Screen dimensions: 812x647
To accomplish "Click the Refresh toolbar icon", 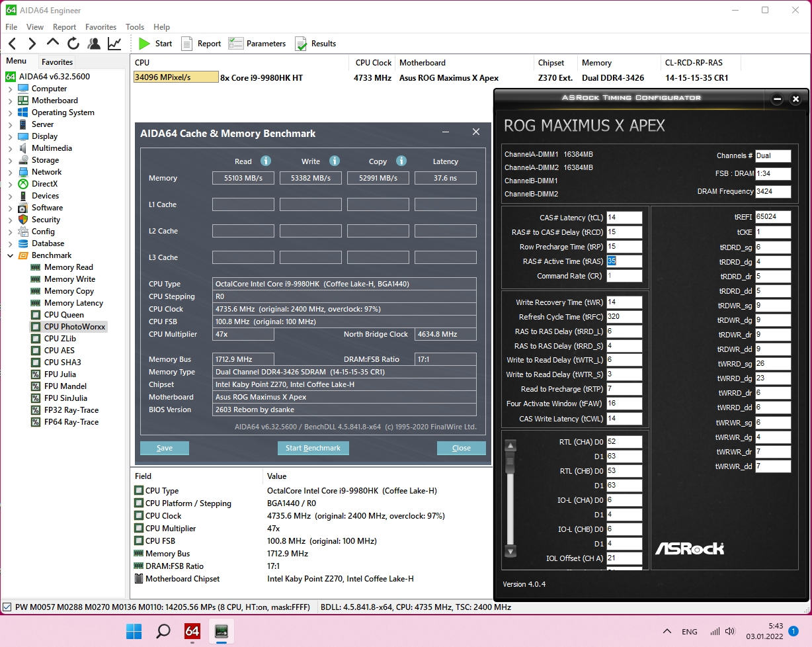I will point(73,44).
